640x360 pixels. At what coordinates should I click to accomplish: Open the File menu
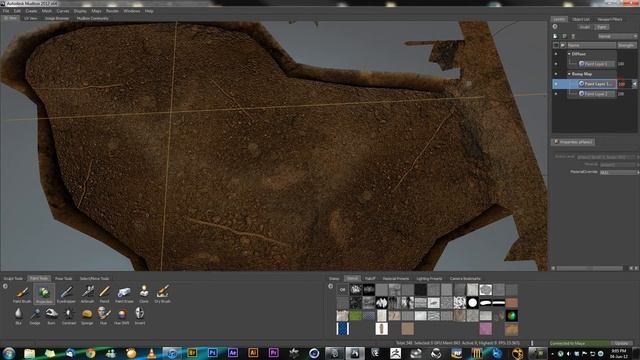(6, 11)
